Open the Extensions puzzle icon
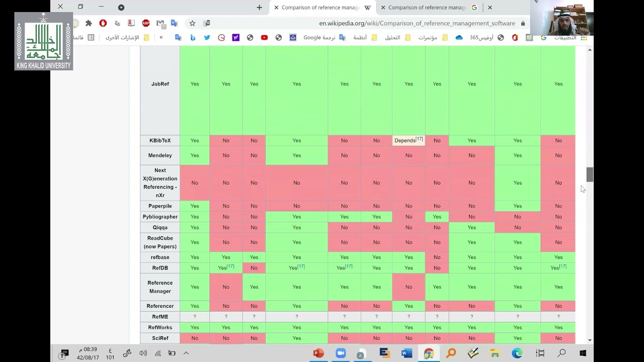 pos(89,23)
